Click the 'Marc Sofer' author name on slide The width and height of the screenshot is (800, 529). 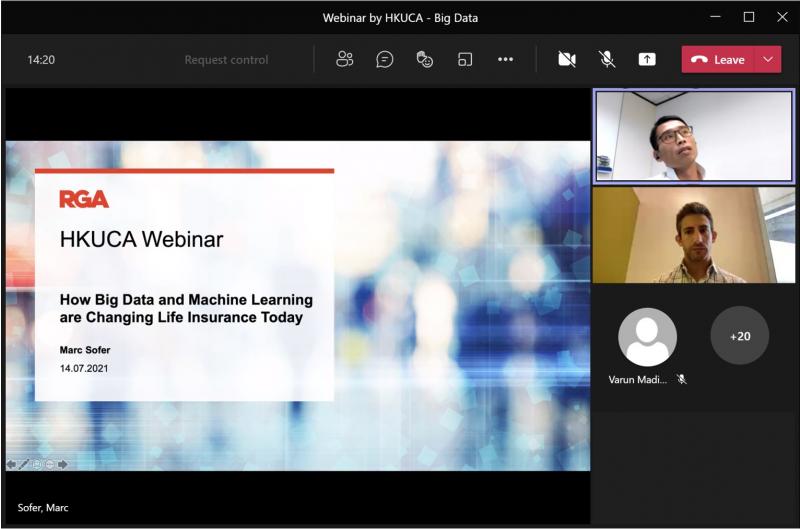click(x=85, y=350)
